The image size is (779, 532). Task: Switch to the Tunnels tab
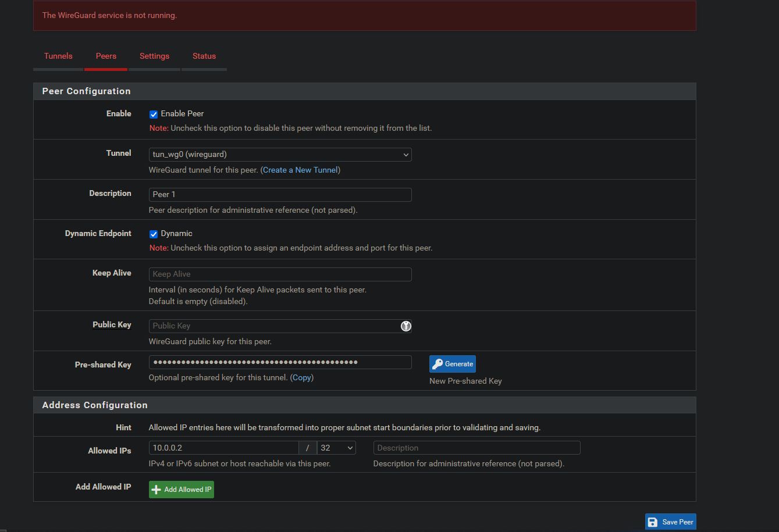[x=58, y=56]
